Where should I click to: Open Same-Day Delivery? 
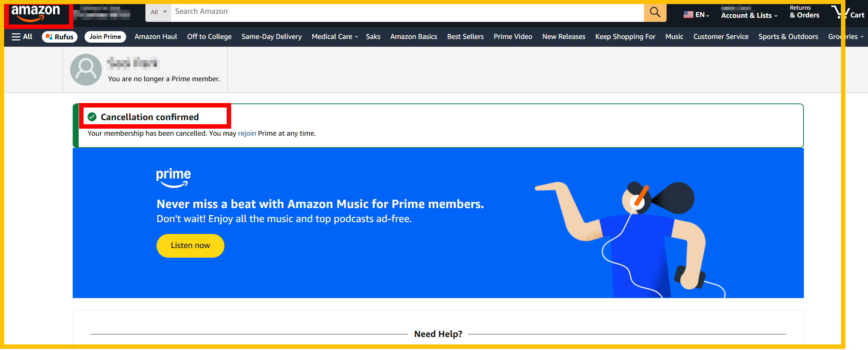tap(272, 37)
